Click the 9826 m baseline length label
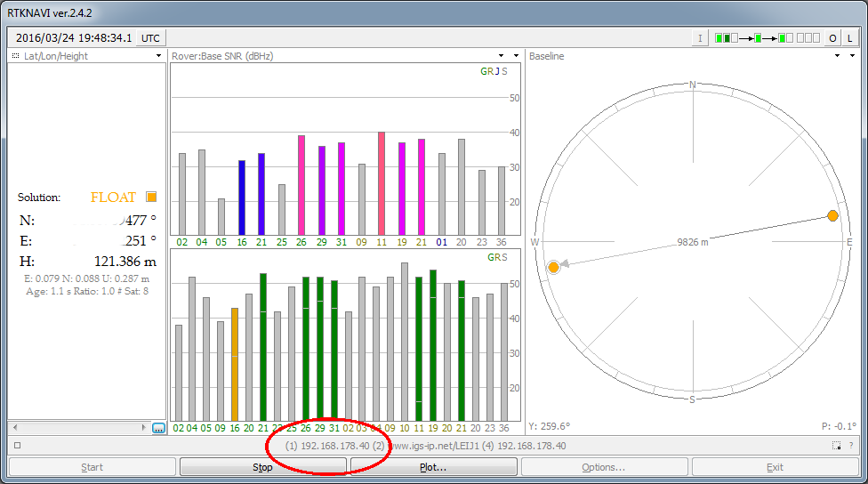 [692, 241]
